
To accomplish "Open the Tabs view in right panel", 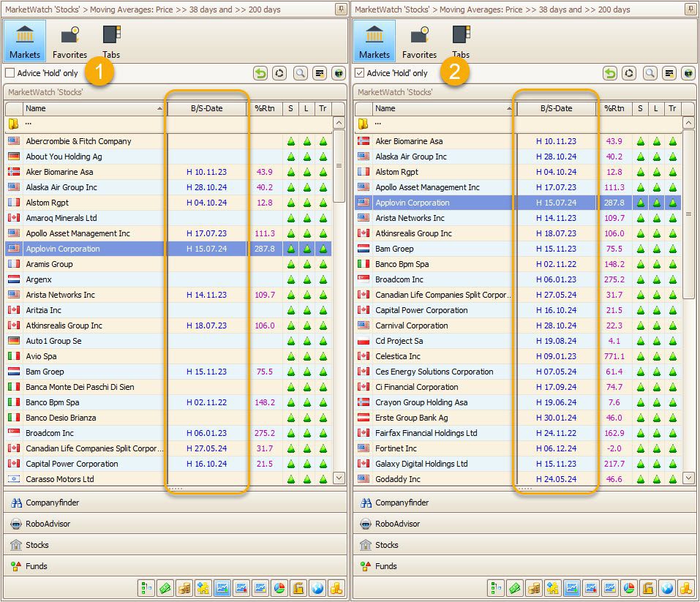I will pyautogui.click(x=461, y=42).
